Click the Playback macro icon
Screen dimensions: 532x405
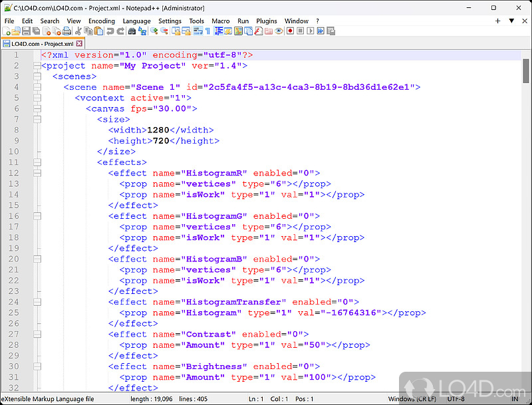pos(311,31)
